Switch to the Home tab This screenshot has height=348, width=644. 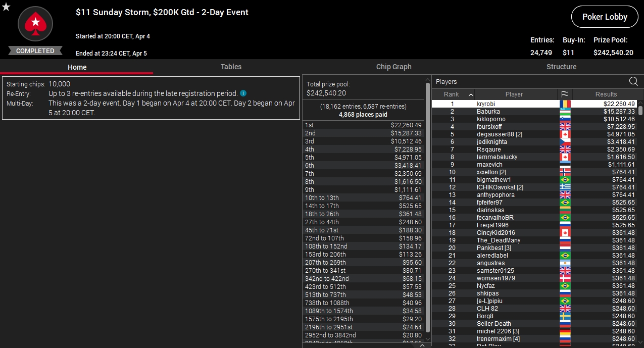[77, 67]
